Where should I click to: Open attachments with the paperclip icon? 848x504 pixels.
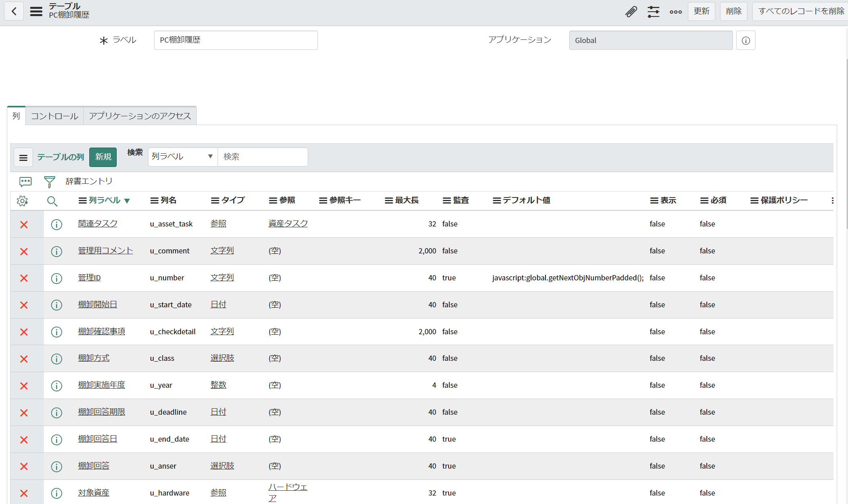pos(631,12)
